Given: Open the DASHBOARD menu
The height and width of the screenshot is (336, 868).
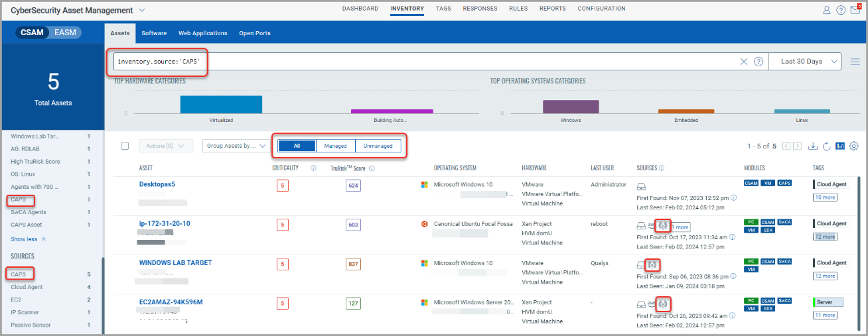Looking at the screenshot, I should [360, 9].
